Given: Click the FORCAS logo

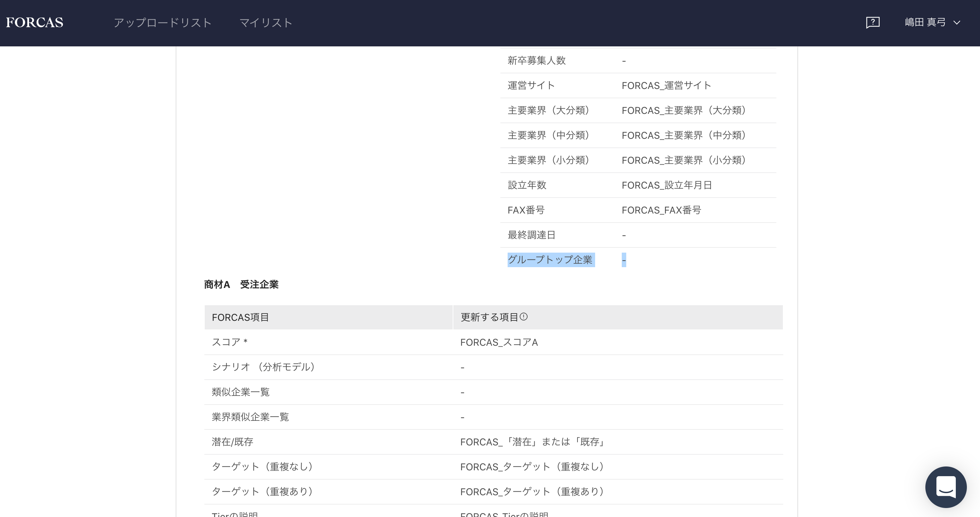Looking at the screenshot, I should coord(35,22).
